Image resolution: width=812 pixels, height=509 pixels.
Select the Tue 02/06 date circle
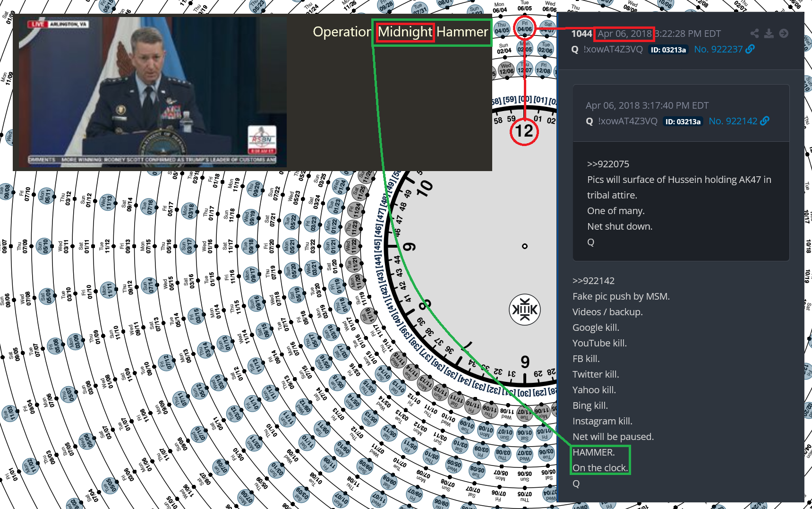tap(545, 48)
